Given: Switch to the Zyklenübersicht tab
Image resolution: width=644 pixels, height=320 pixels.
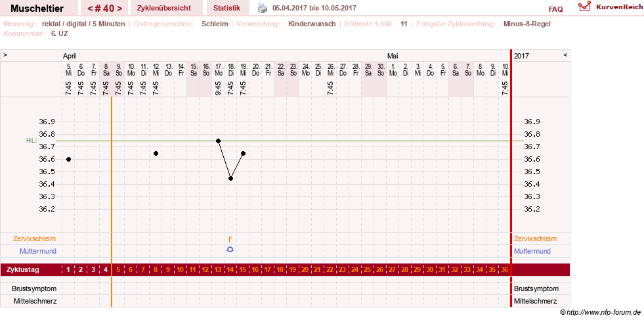Looking at the screenshot, I should (x=163, y=9).
